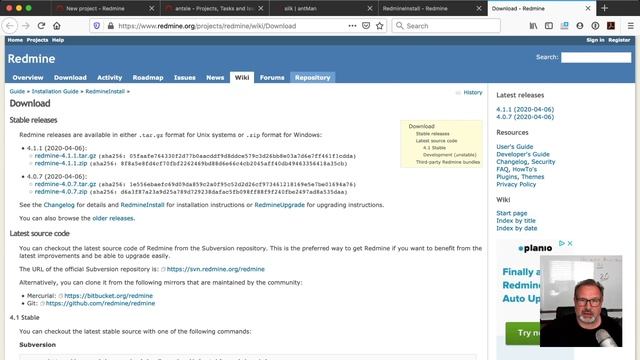Viewport: 640px width, 360px height.
Task: Open the Roadmap project tab
Action: 148,78
